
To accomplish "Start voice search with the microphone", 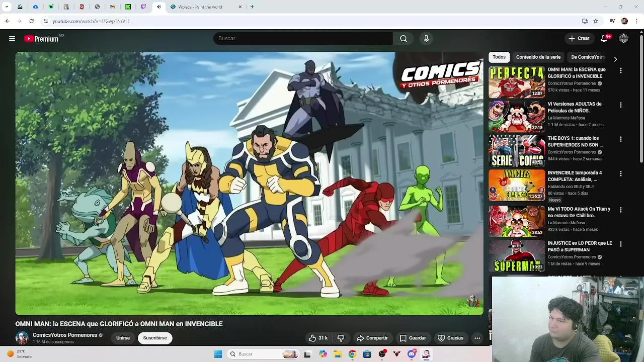I will [426, 39].
